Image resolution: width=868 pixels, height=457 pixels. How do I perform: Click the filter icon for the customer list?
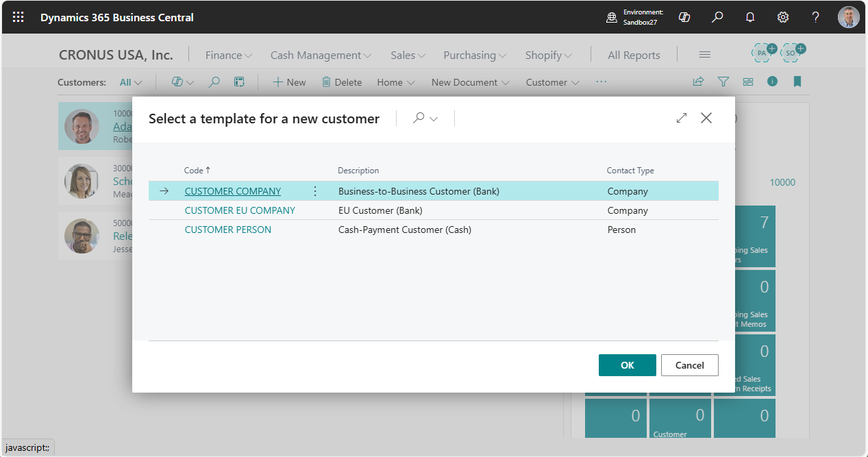[x=723, y=82]
